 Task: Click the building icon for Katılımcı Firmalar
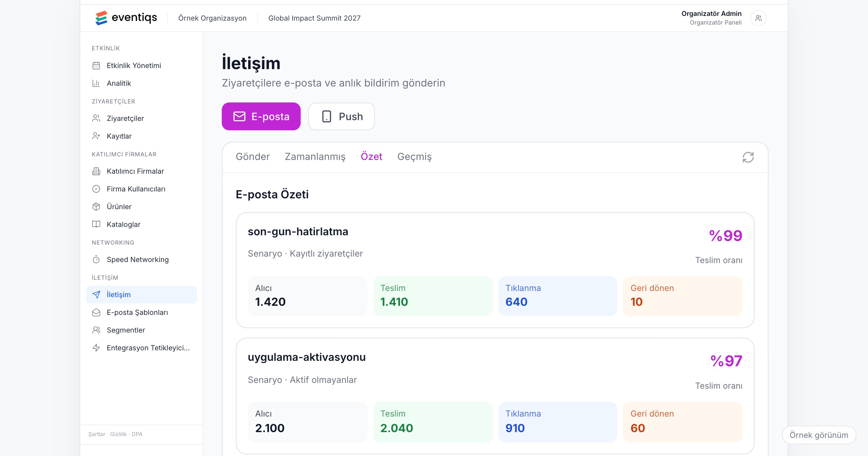96,171
